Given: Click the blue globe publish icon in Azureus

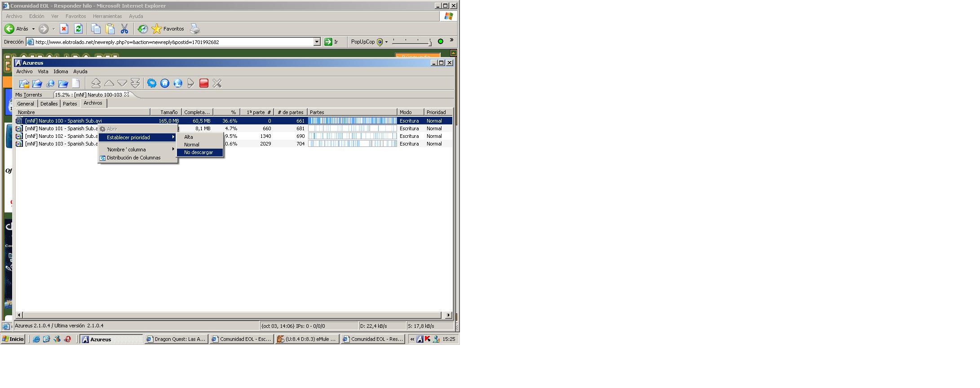Looking at the screenshot, I should coord(178,83).
